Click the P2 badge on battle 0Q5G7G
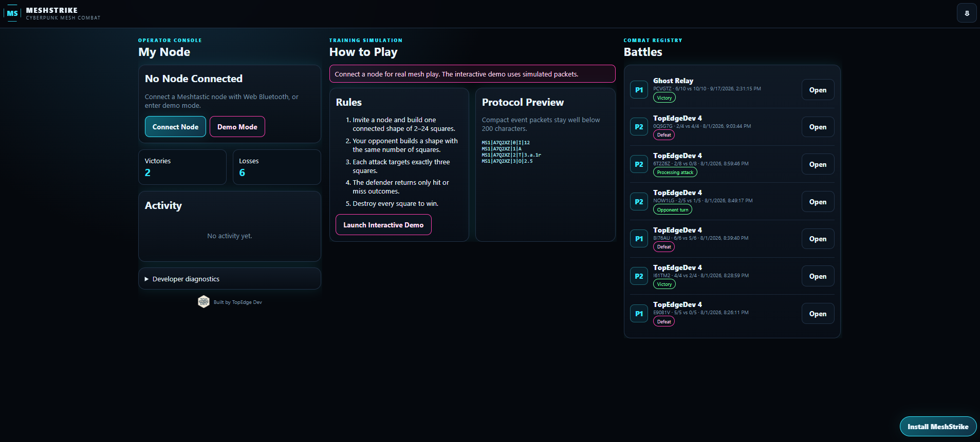The height and width of the screenshot is (442, 980). click(x=639, y=127)
